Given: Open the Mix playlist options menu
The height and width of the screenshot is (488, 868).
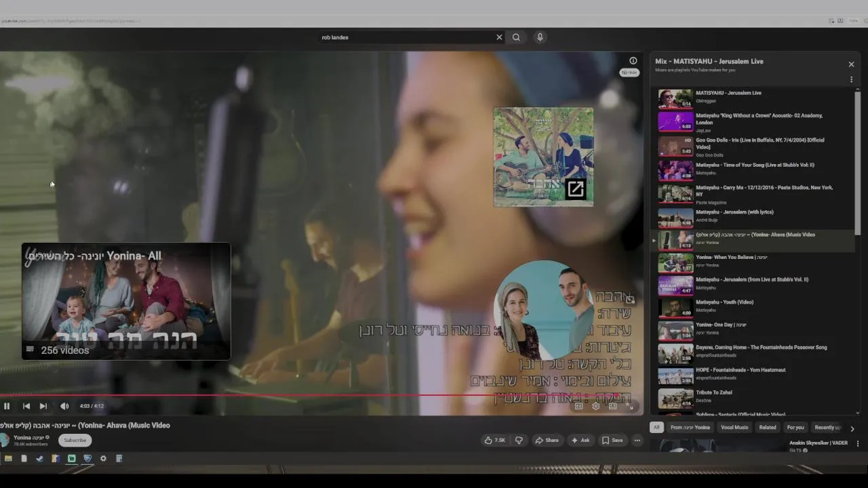Looking at the screenshot, I should (851, 79).
